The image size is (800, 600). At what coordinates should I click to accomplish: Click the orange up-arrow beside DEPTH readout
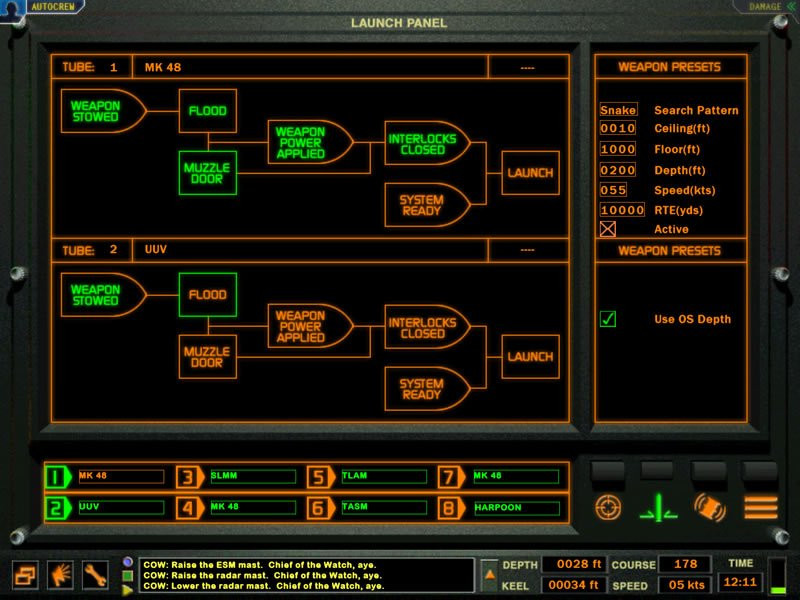489,575
